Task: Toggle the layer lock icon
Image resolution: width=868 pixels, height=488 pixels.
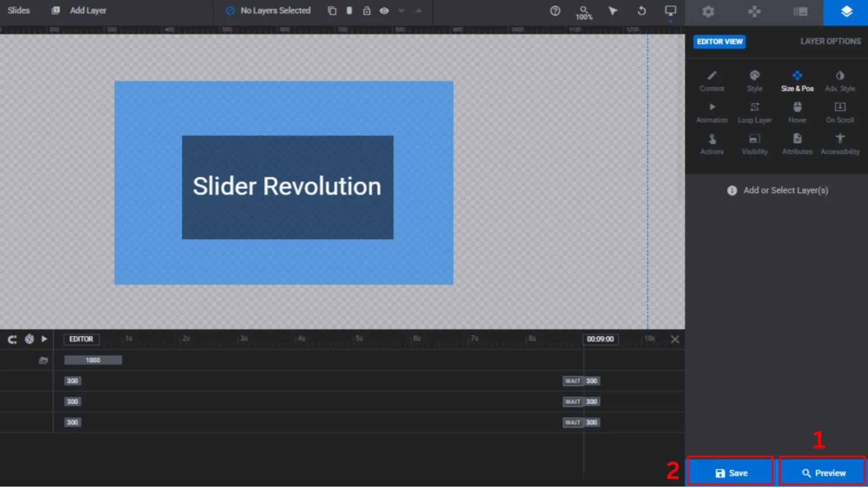Action: pos(367,10)
